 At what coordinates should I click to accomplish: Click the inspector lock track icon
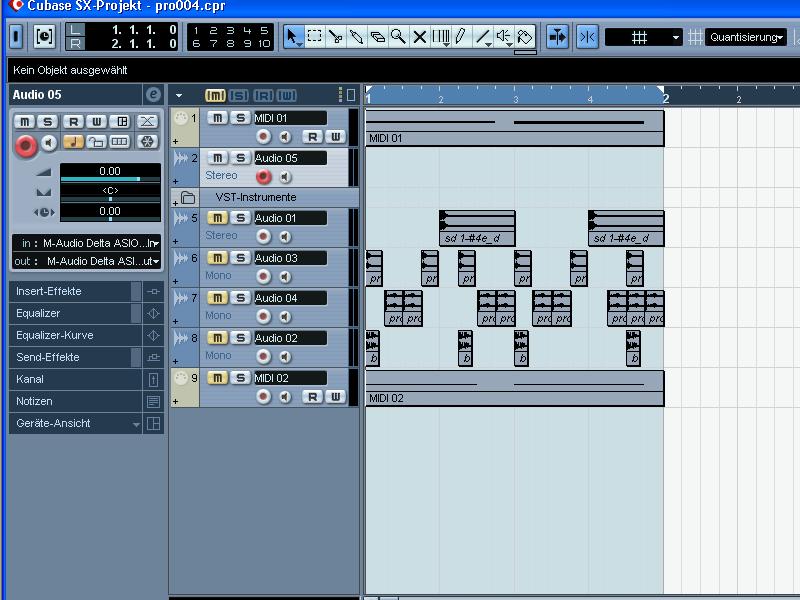click(x=96, y=142)
